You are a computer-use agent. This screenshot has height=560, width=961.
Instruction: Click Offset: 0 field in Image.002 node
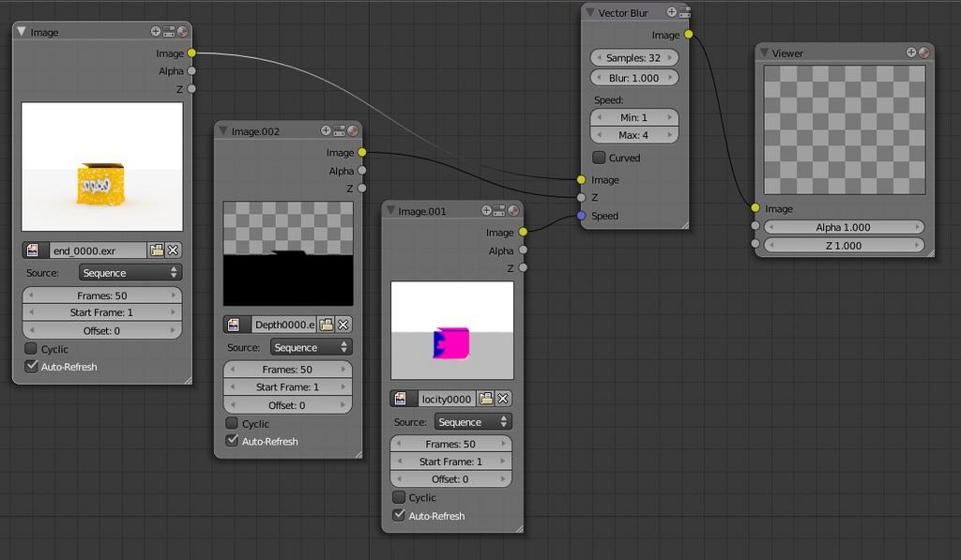pyautogui.click(x=287, y=405)
